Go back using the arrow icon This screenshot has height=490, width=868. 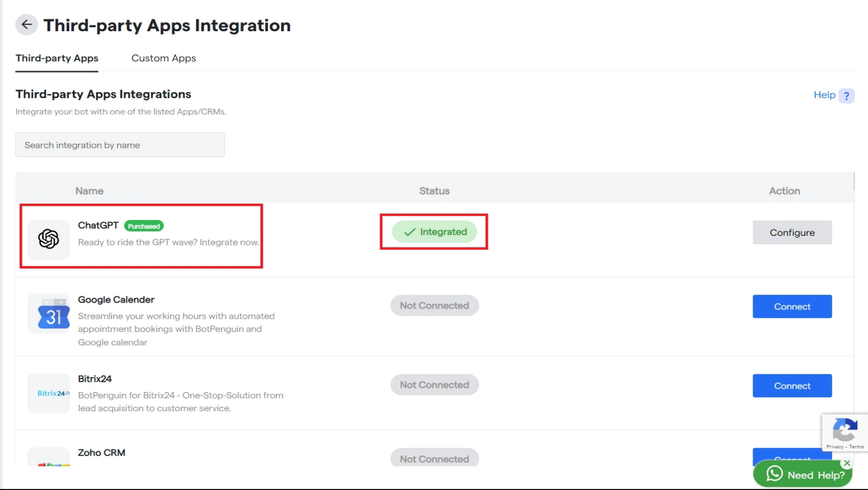[26, 24]
